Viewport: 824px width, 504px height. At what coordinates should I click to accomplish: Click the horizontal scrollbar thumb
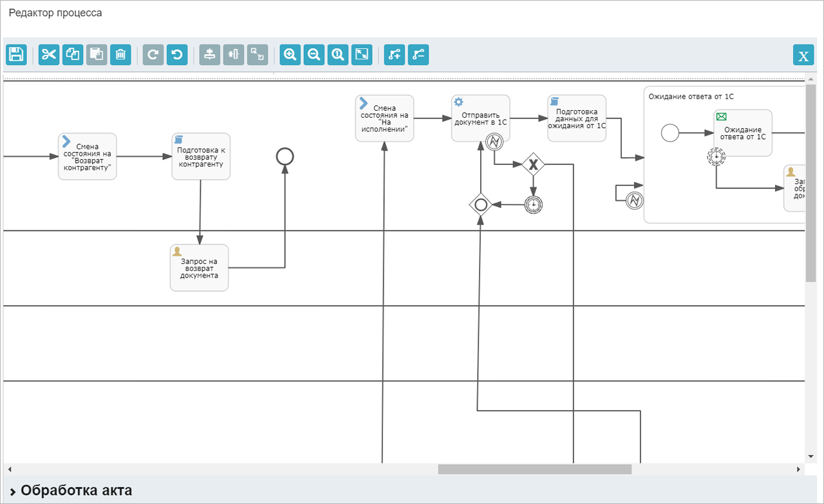click(534, 469)
